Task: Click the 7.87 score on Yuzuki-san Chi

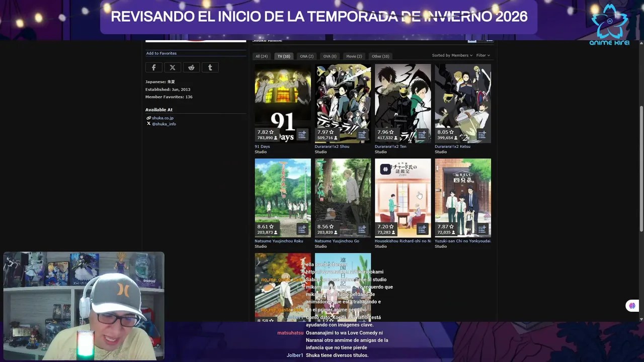Action: [x=446, y=227]
